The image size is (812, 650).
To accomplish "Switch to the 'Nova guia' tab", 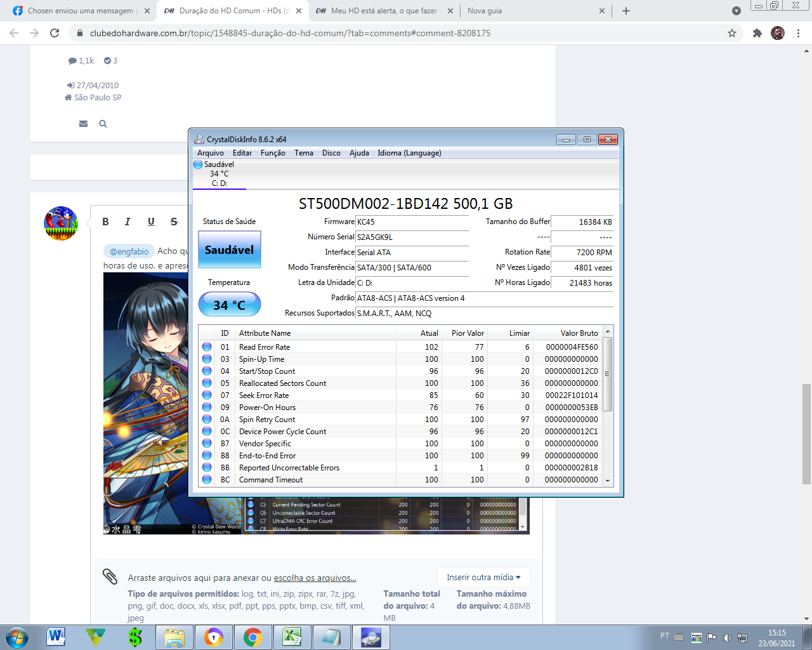I will 536,11.
